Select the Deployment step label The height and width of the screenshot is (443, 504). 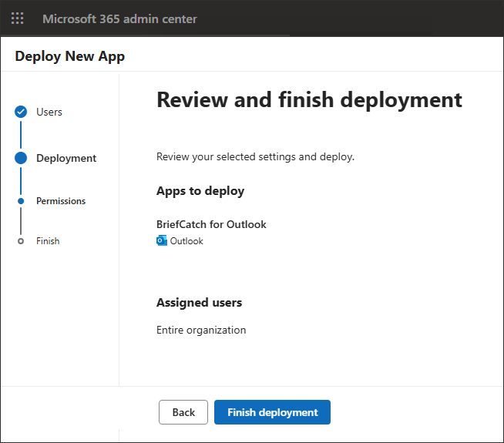(66, 158)
